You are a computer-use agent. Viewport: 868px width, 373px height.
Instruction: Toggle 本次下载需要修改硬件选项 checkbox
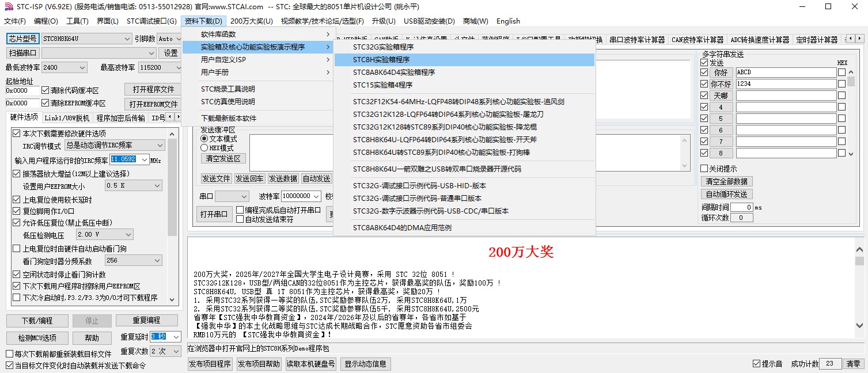[16, 134]
